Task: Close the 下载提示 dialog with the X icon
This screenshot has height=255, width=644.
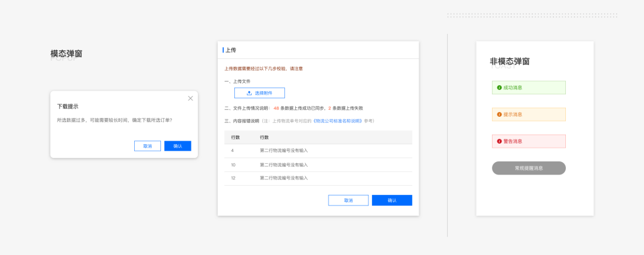Action: click(x=190, y=98)
